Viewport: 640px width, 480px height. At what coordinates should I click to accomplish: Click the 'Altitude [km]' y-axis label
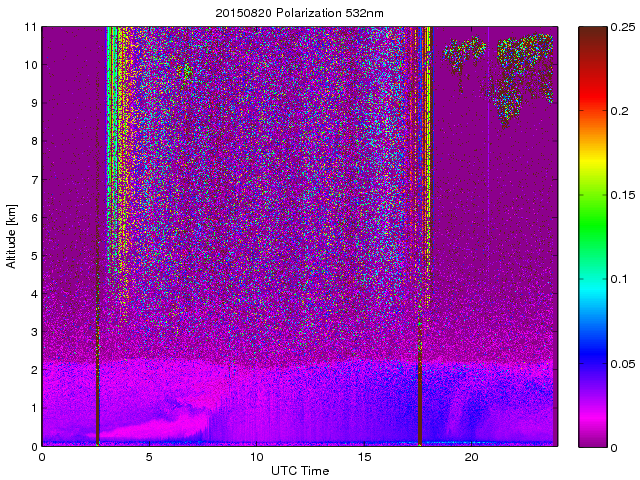[12, 236]
